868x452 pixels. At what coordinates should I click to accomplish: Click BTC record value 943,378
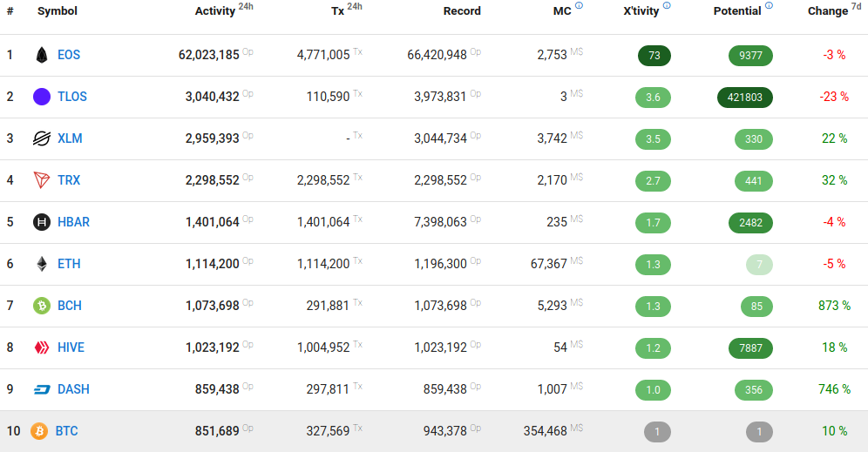click(445, 431)
